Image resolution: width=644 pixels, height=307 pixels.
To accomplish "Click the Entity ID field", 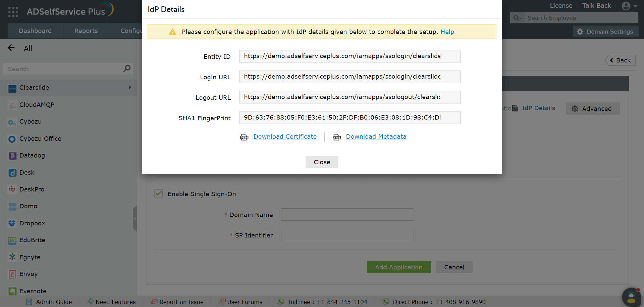I will (350, 56).
